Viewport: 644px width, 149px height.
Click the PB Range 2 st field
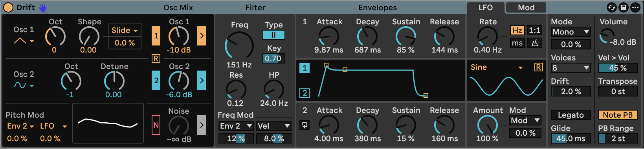point(618,138)
